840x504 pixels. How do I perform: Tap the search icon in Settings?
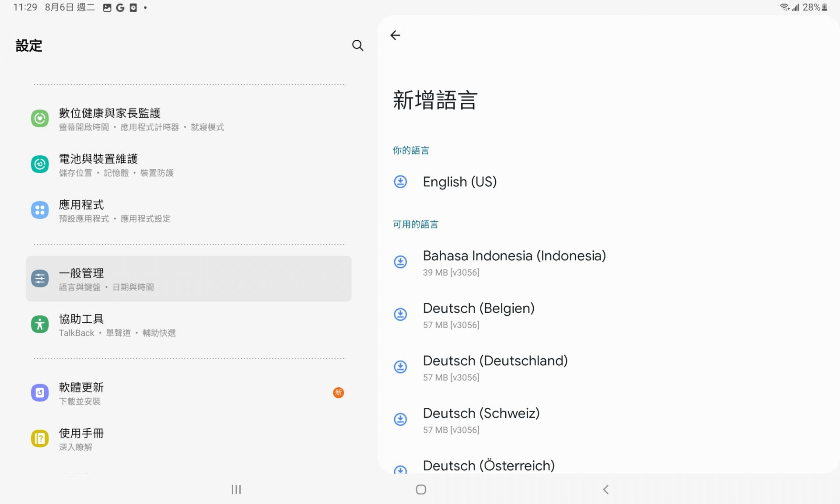coord(357,45)
